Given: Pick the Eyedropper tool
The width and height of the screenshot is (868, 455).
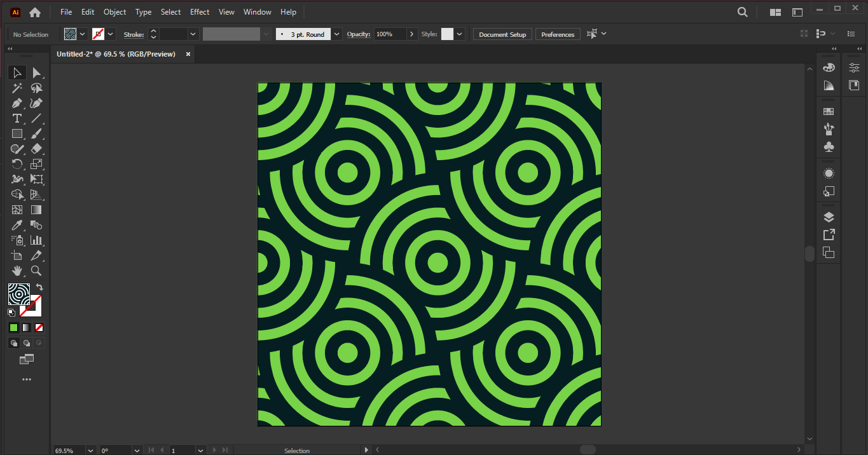Looking at the screenshot, I should click(x=17, y=225).
